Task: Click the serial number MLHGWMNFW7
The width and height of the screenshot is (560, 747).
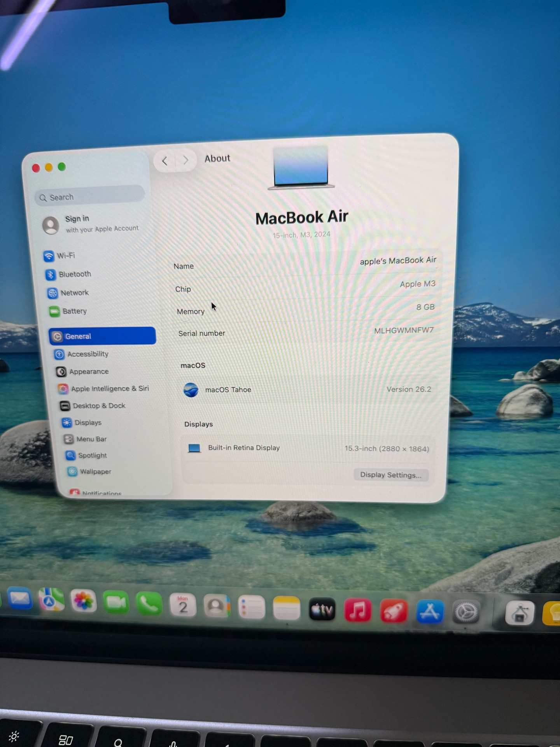Action: 404,330
